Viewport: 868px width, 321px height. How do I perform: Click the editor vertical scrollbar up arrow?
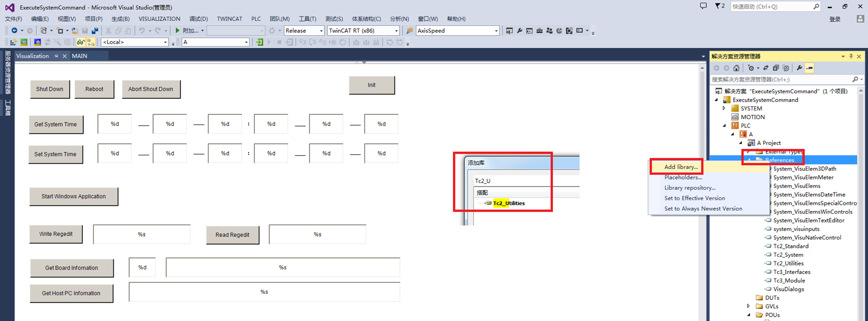(x=702, y=68)
